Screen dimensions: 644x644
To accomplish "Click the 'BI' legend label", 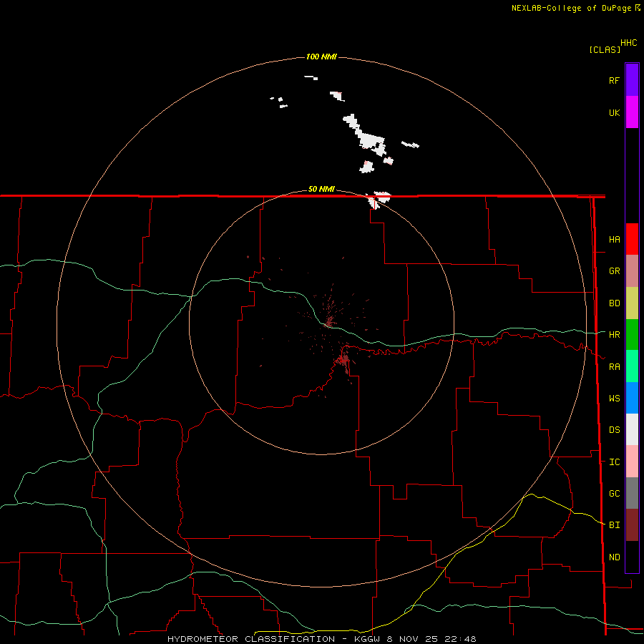I will pyautogui.click(x=615, y=525).
